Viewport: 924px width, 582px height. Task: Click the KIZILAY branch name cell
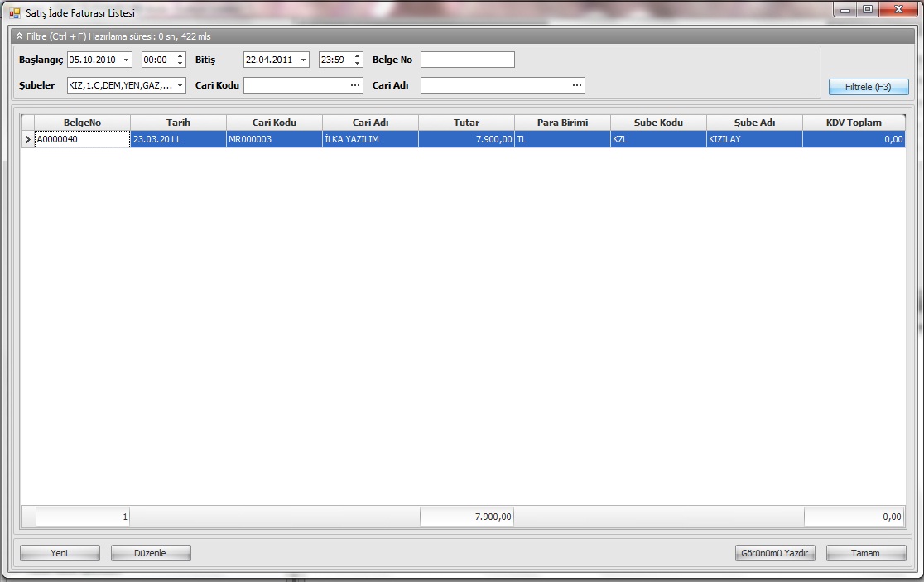[755, 139]
